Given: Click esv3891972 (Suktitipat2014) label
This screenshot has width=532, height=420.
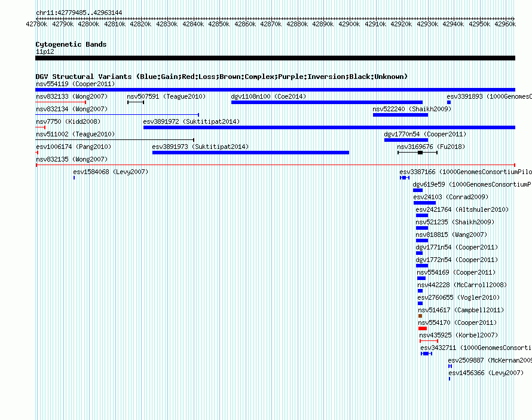Looking at the screenshot, I should click(x=191, y=121).
